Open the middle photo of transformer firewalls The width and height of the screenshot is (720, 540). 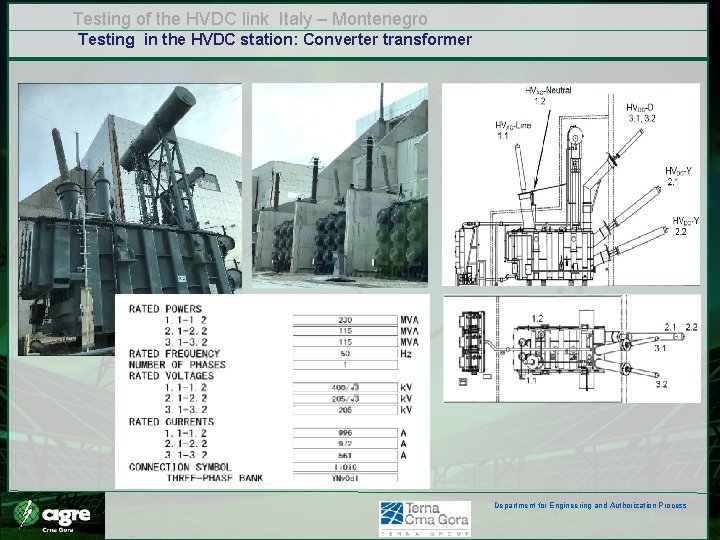point(340,186)
